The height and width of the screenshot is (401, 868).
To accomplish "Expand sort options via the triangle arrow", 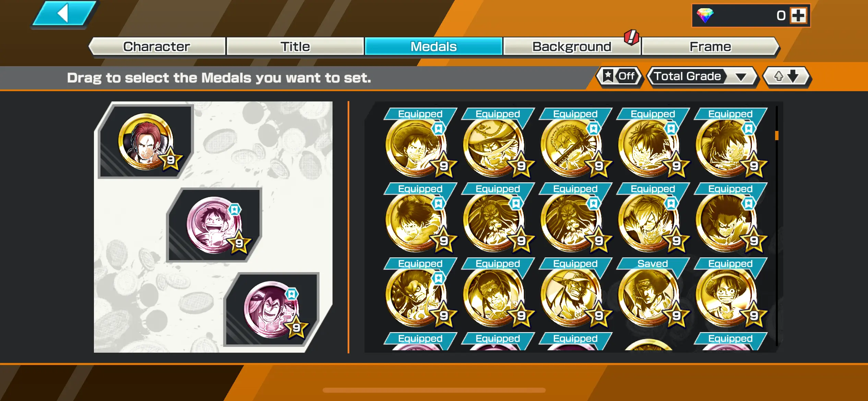I will tap(741, 77).
